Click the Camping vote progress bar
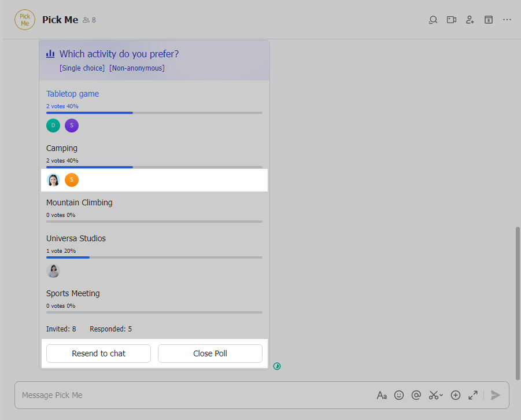Viewport: 521px width, 420px height. (x=154, y=167)
